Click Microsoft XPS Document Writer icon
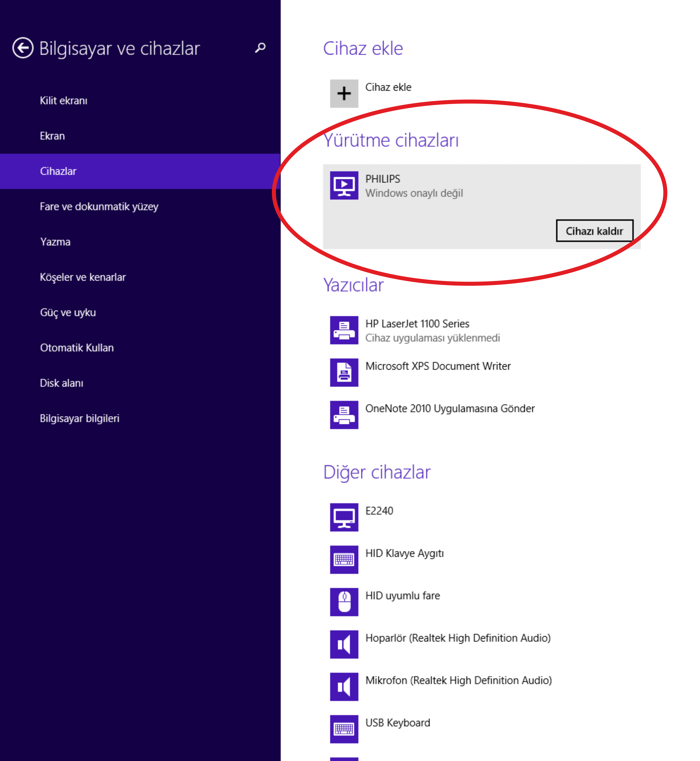The width and height of the screenshot is (700, 761). point(344,372)
